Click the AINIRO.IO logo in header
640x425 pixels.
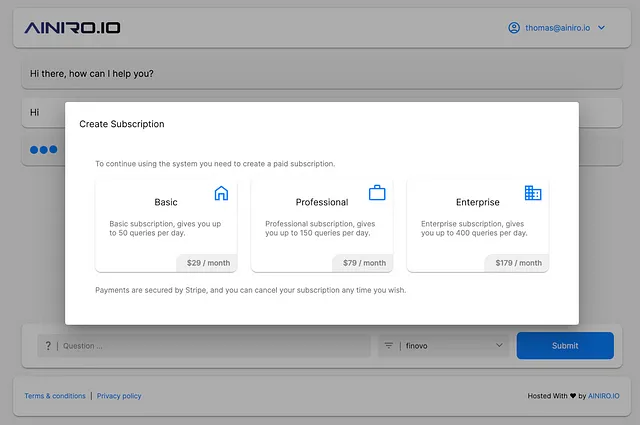72,28
